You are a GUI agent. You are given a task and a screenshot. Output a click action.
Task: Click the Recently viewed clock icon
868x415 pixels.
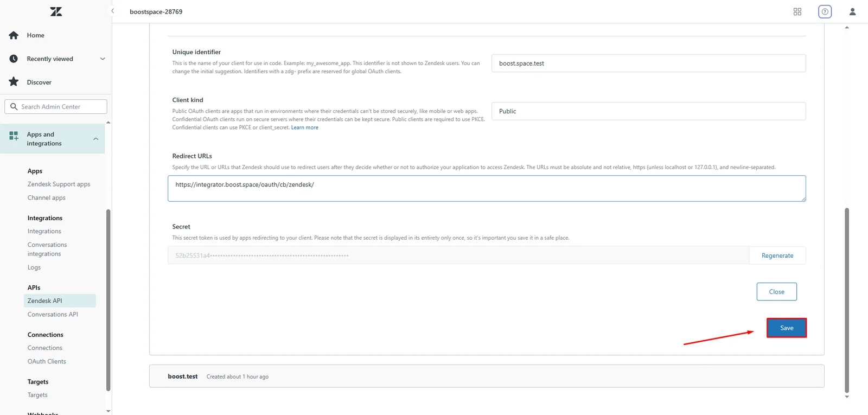click(14, 59)
